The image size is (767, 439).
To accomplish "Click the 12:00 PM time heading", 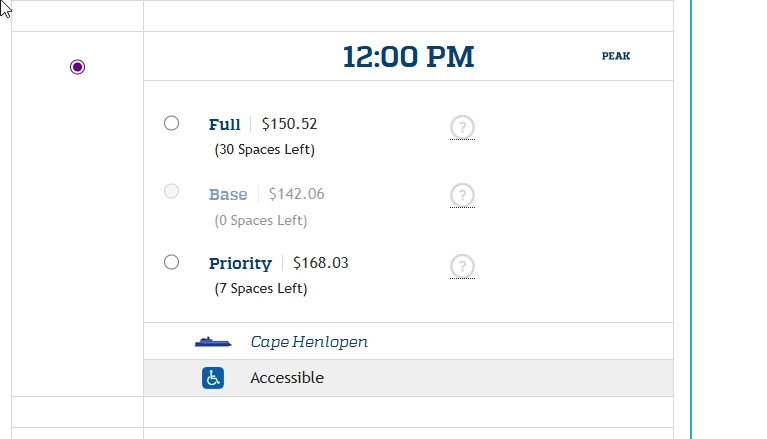I will pos(408,57).
